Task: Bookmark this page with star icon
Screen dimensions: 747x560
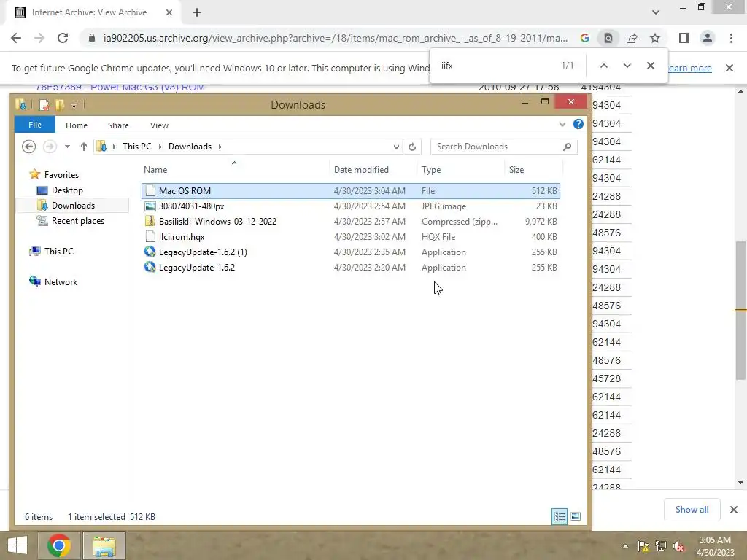Action: pyautogui.click(x=655, y=38)
